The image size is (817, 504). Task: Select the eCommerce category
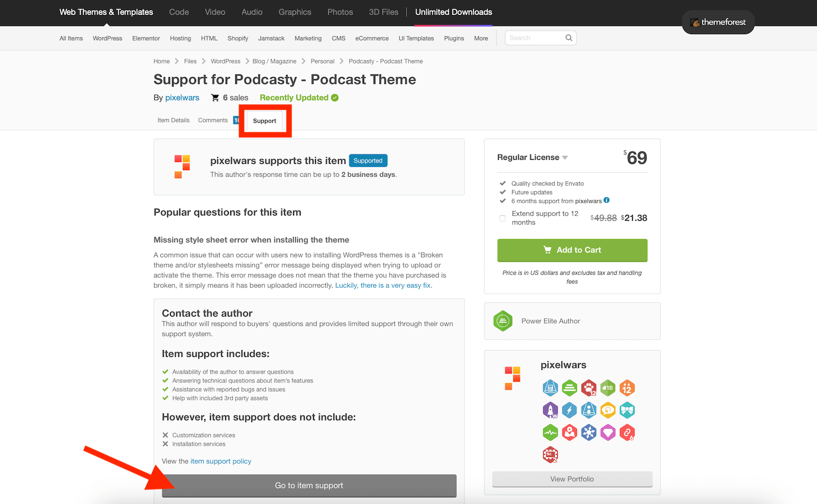372,38
